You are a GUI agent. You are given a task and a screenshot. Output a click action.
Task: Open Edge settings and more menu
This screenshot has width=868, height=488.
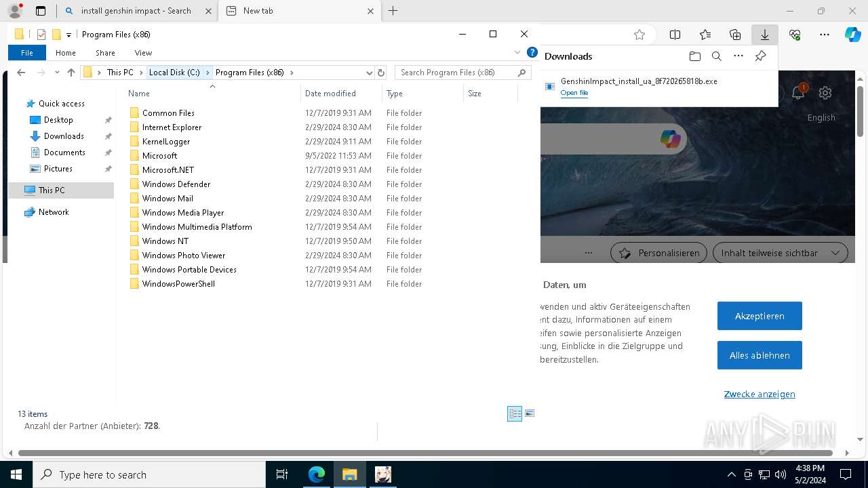tap(825, 35)
